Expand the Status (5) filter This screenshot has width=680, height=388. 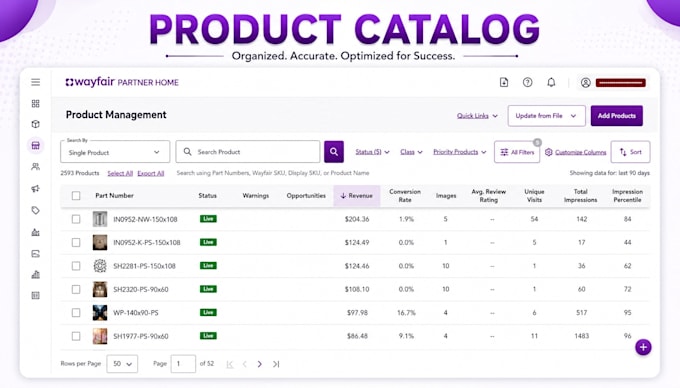(372, 152)
